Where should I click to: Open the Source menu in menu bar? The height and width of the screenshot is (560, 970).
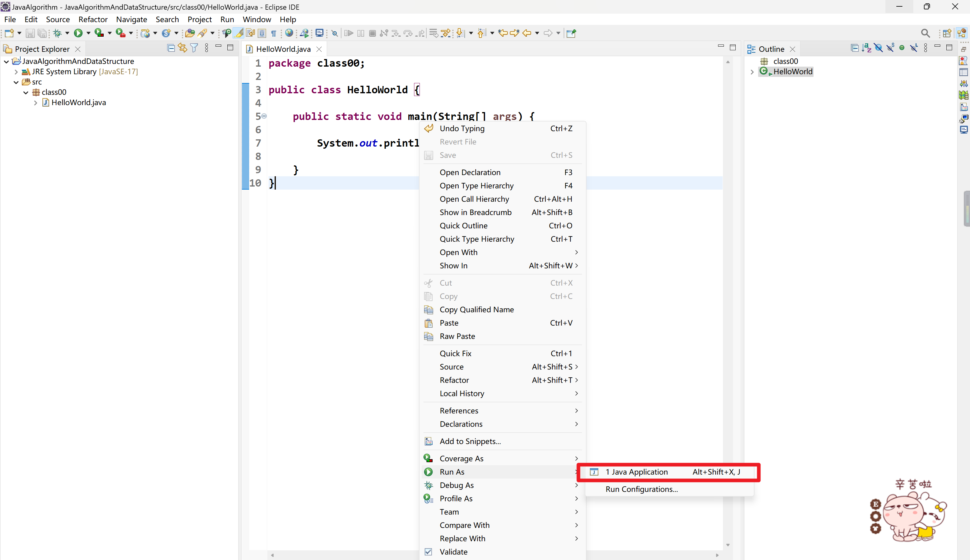[x=58, y=19]
